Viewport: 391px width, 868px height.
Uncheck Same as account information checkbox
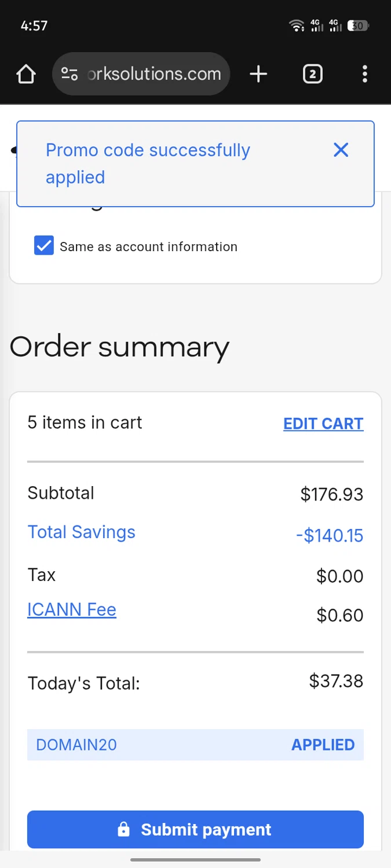point(44,246)
